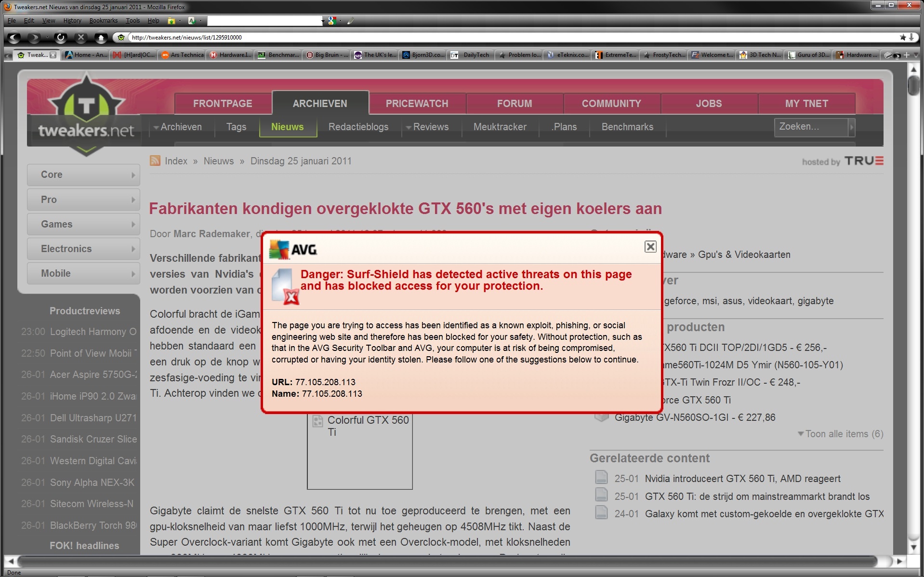Click the Nieuws breadcrumb link
Viewport: 924px width, 577px height.
(x=218, y=161)
